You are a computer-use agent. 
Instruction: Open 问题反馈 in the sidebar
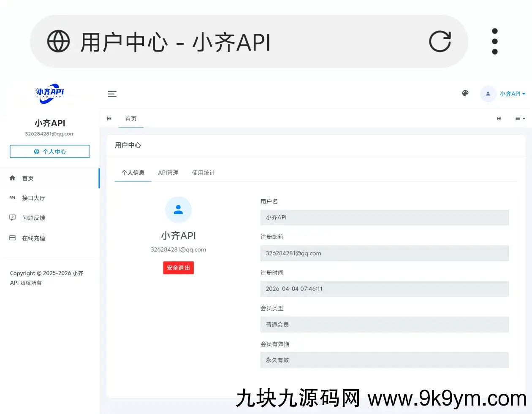click(x=33, y=218)
